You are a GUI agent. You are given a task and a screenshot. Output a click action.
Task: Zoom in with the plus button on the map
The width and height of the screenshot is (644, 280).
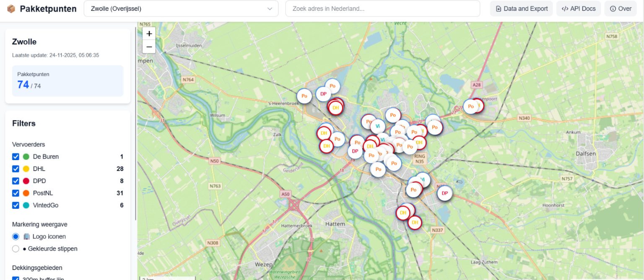click(x=149, y=33)
